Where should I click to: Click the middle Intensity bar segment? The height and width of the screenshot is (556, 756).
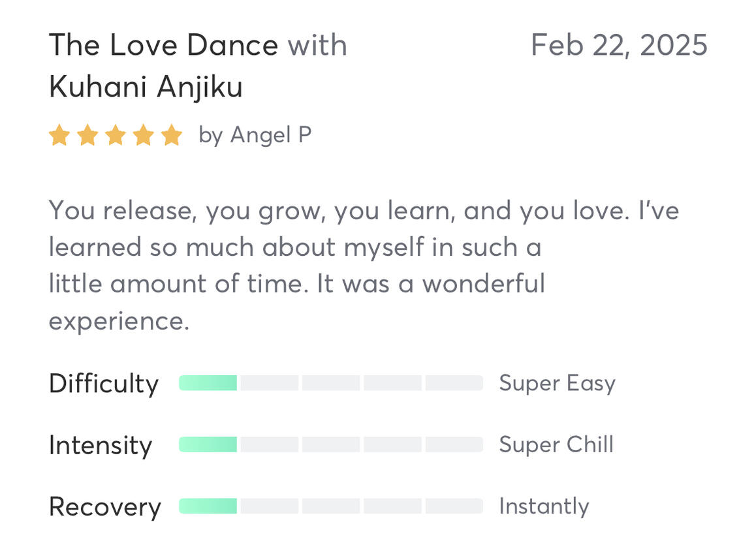coord(331,444)
